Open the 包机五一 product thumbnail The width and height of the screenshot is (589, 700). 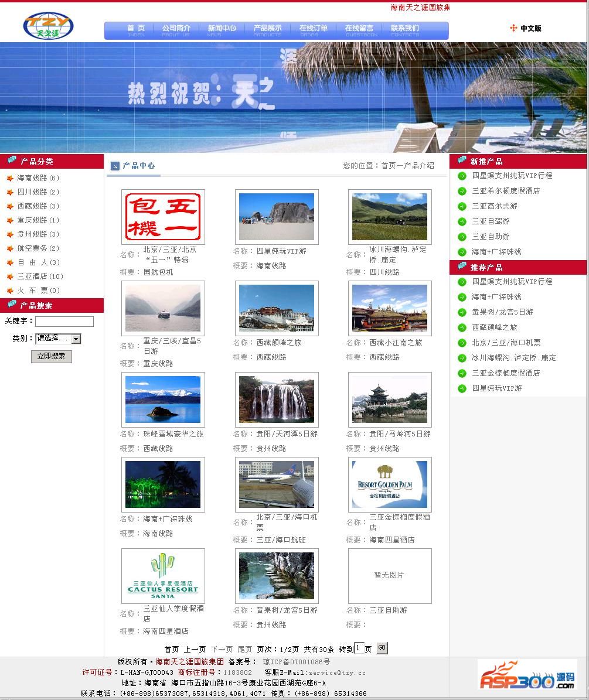click(163, 217)
